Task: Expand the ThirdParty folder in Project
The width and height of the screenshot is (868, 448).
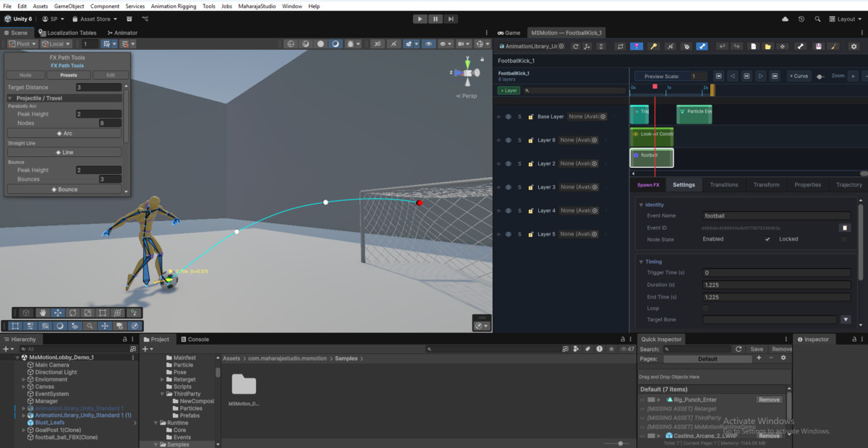Action: click(163, 394)
